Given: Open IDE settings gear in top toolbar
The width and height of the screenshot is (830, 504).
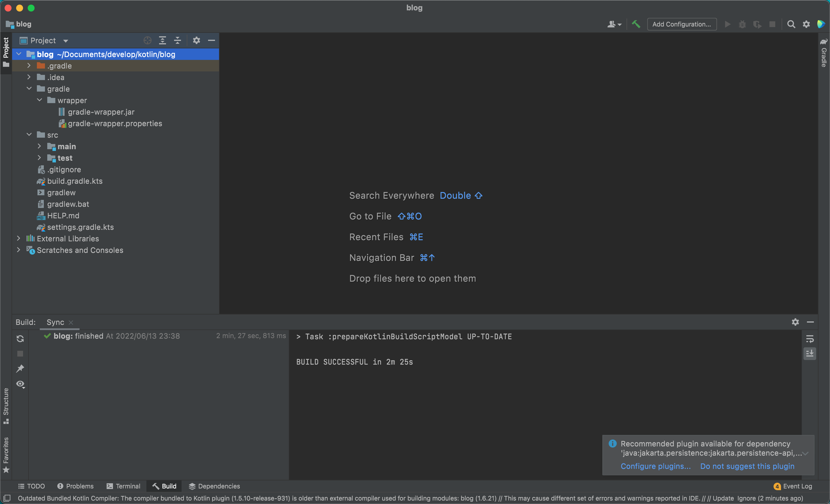Looking at the screenshot, I should pos(806,24).
